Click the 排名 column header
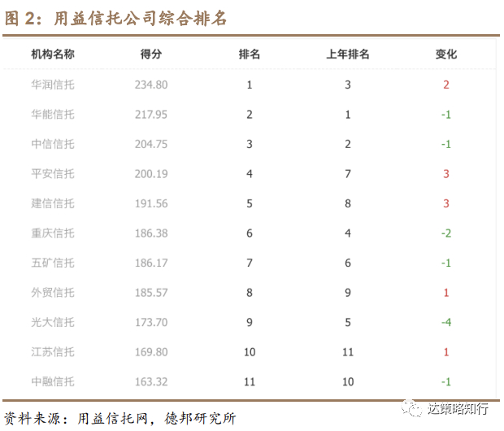504x431 pixels. click(250, 54)
